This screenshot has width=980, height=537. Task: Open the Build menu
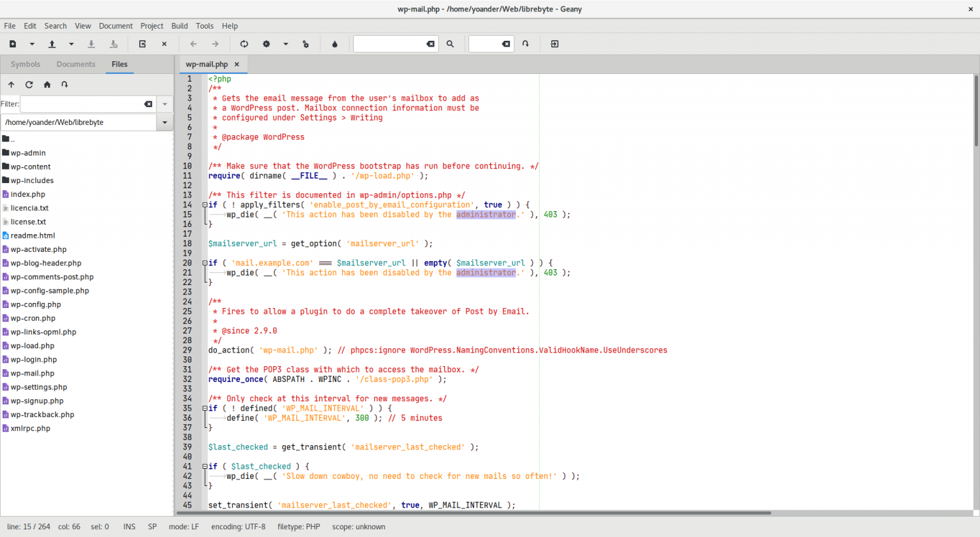tap(179, 26)
